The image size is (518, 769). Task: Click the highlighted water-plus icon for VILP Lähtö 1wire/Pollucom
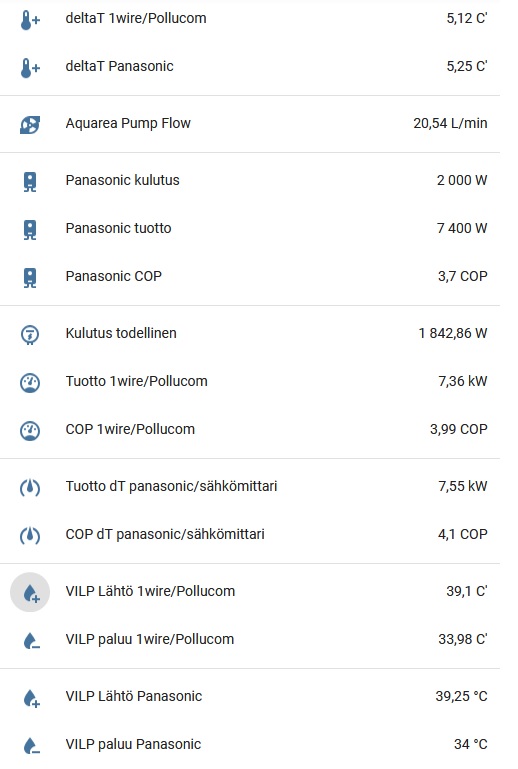coord(30,592)
